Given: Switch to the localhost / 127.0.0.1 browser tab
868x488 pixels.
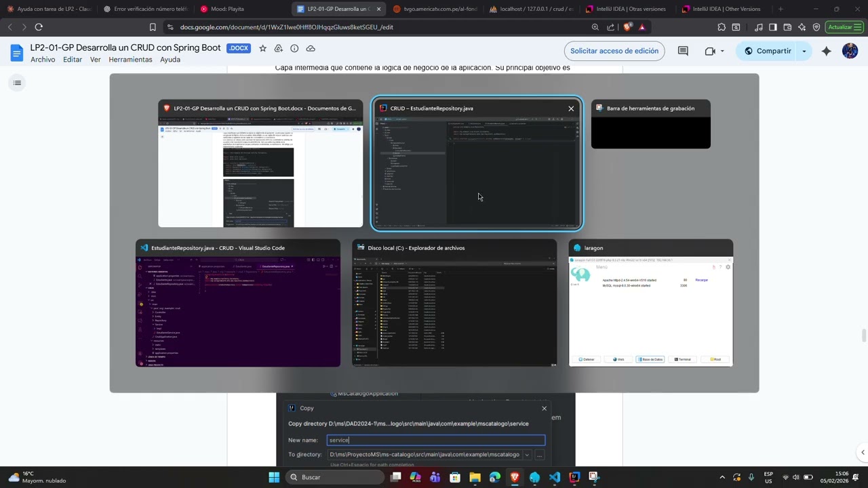Looking at the screenshot, I should tap(531, 9).
